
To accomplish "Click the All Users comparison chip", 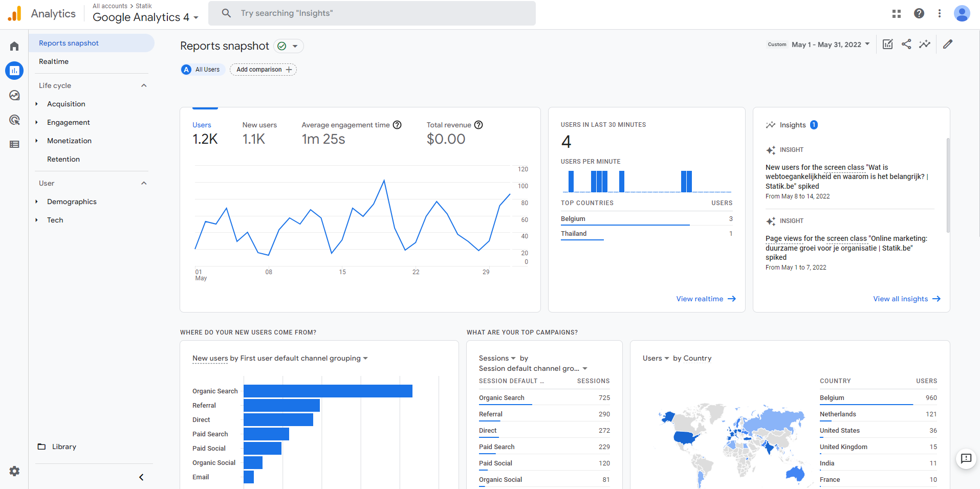I will tap(202, 69).
